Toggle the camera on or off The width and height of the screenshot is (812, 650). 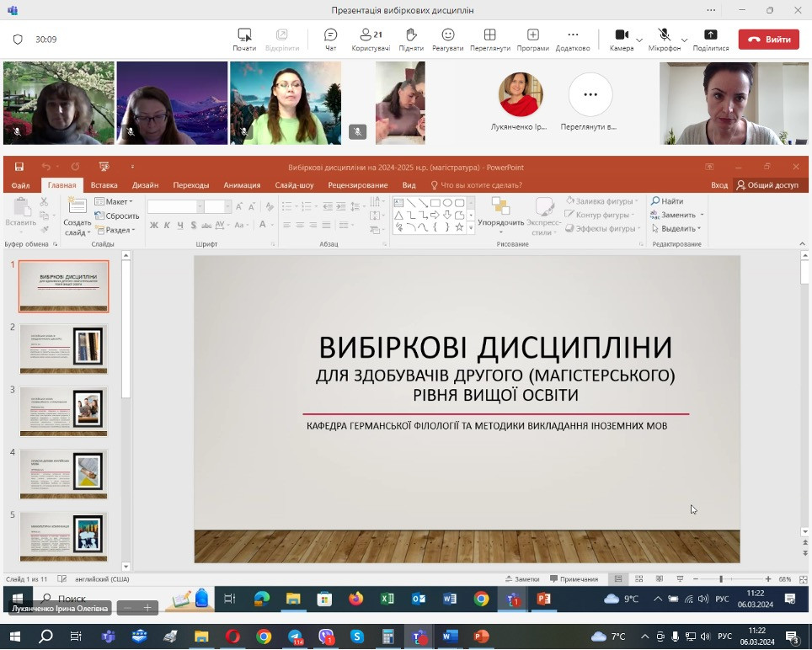point(622,35)
